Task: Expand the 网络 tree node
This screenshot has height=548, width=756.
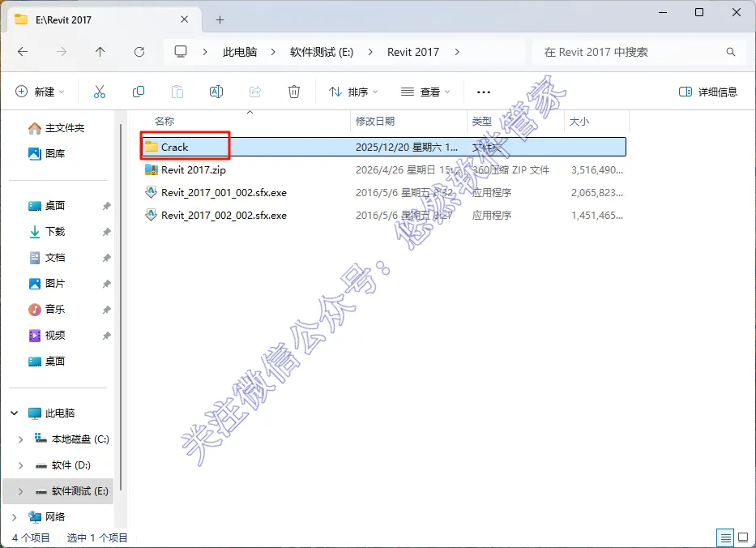Action: coord(15,517)
